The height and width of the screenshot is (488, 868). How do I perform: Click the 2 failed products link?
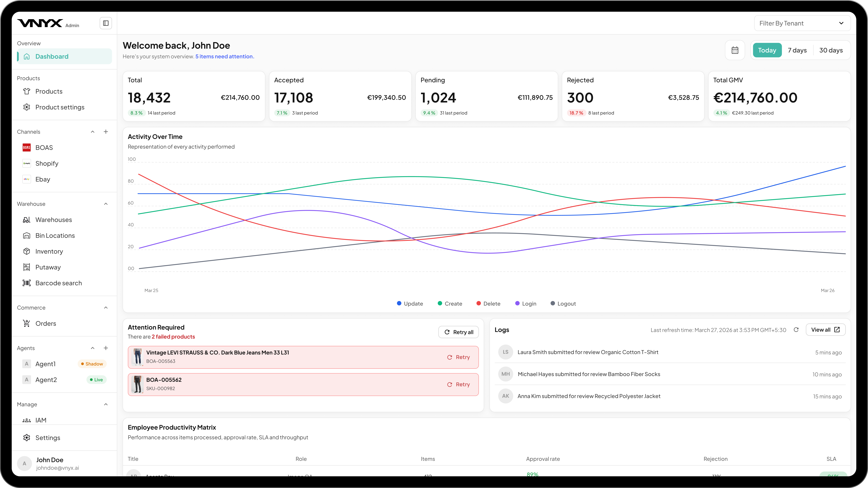pos(173,336)
